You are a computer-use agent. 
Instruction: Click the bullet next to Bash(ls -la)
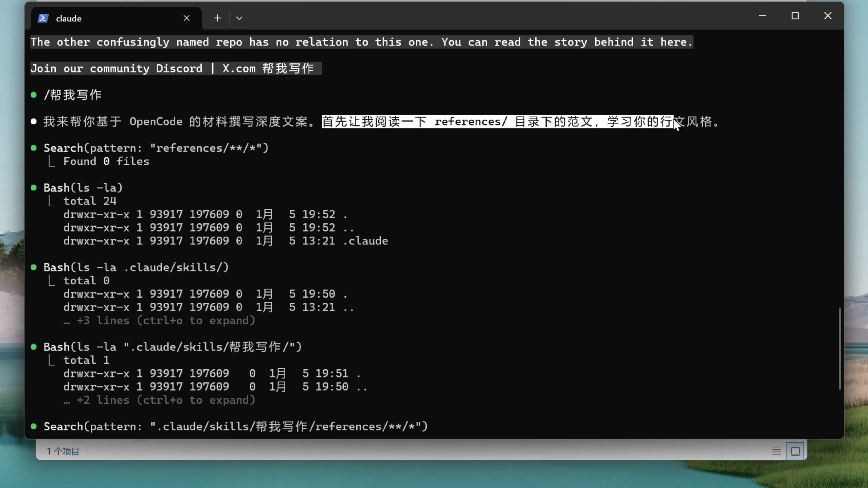pos(34,188)
